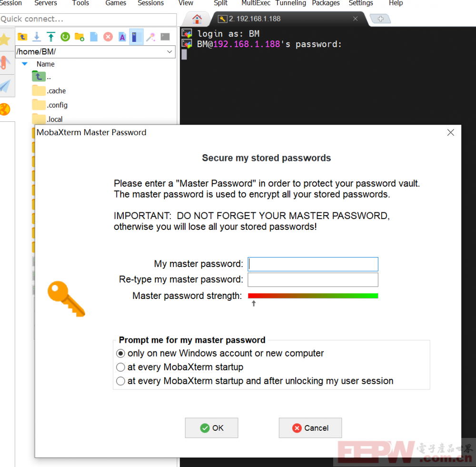The height and width of the screenshot is (467, 476).
Task: Go to parent directory via SFTP toolbar icon
Action: (22, 37)
